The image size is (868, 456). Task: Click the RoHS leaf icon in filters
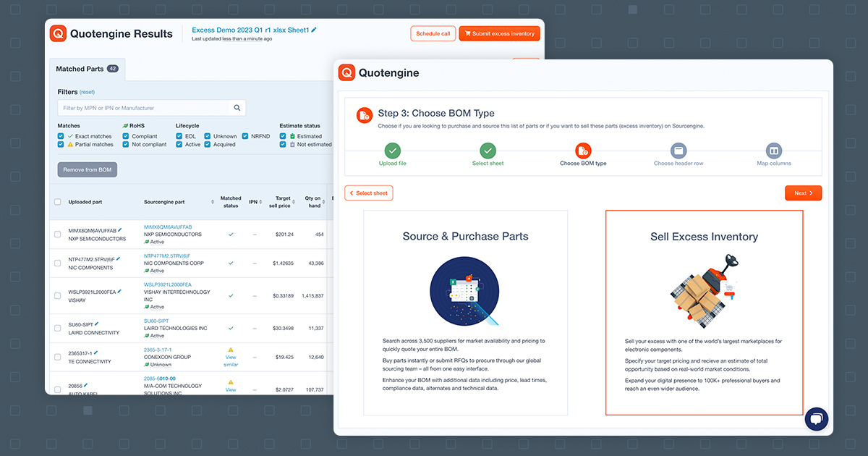125,126
